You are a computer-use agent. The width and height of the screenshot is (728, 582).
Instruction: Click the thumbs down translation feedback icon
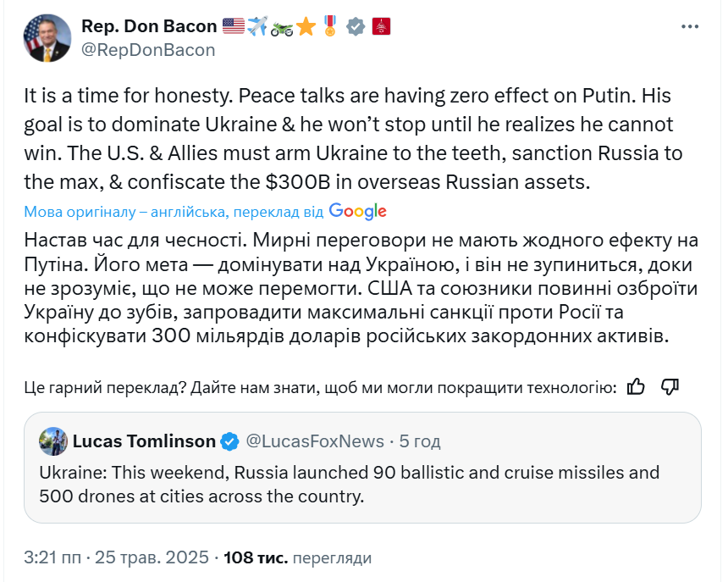670,387
